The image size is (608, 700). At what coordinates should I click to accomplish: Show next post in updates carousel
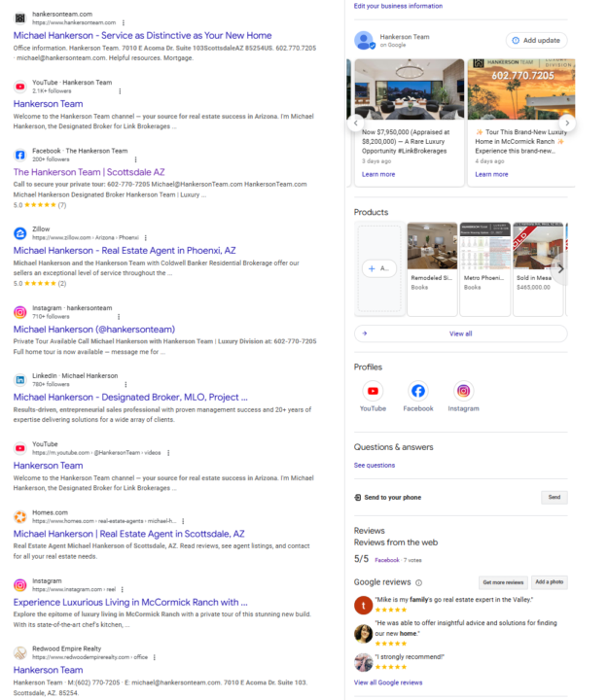pyautogui.click(x=567, y=122)
